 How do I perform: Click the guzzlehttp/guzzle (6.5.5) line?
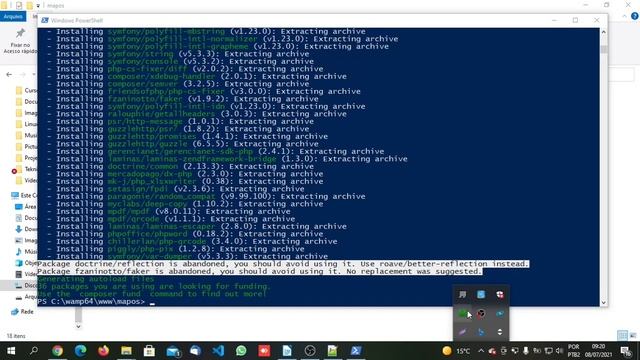(x=183, y=144)
